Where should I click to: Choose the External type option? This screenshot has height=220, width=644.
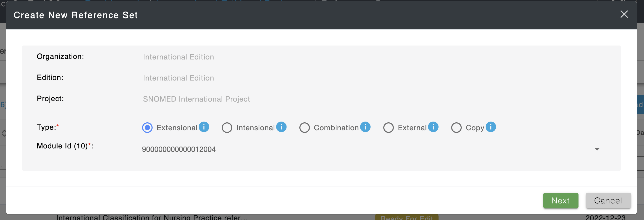tap(389, 128)
